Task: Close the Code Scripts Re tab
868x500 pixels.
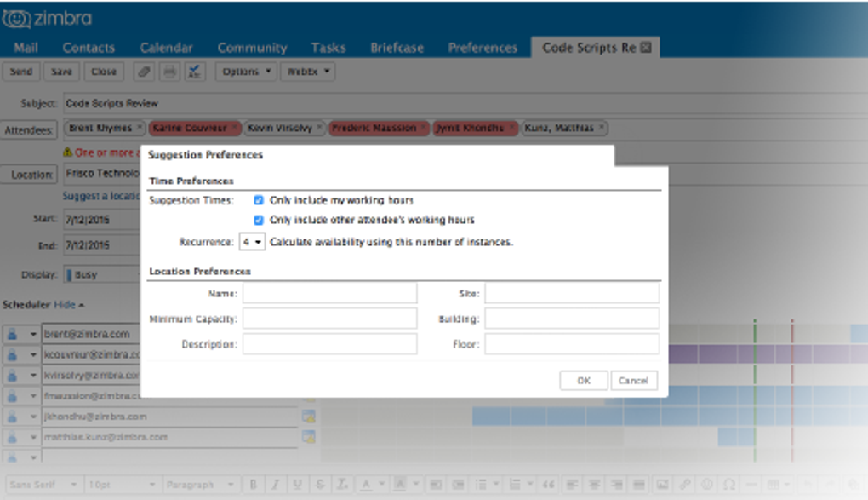Action: 645,48
